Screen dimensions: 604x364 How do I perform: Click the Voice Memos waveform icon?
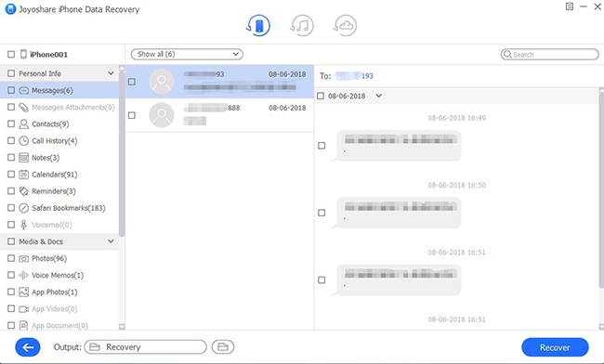(x=24, y=275)
